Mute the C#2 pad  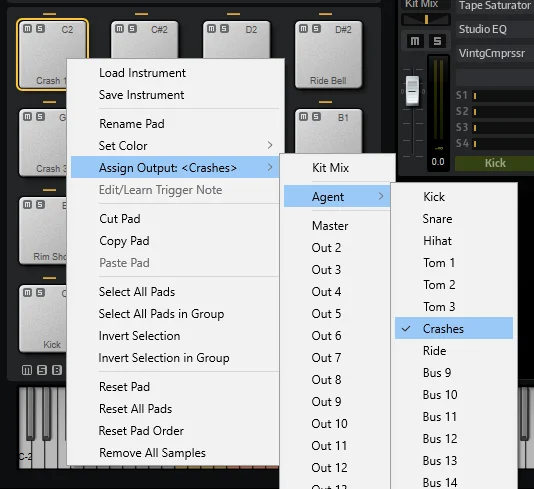120,29
